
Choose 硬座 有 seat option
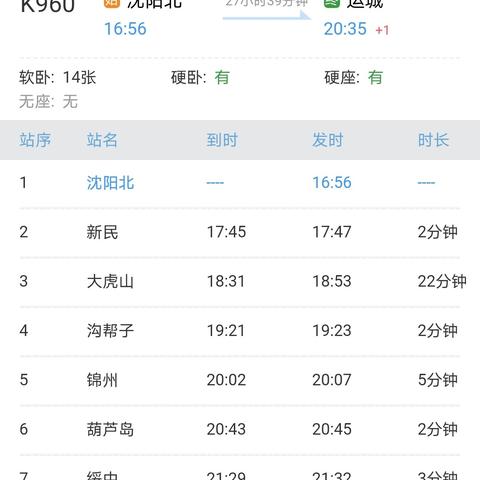pos(354,78)
